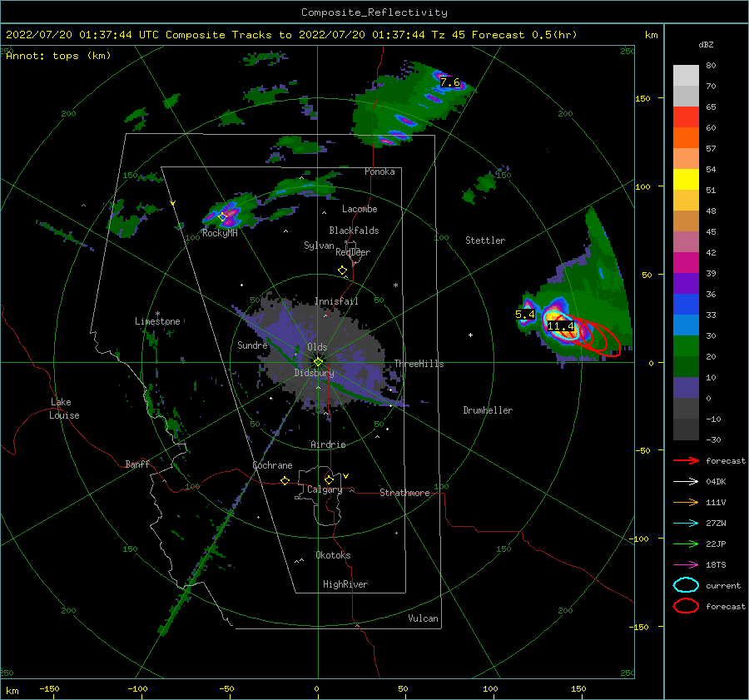Click the dBZ legend heading

706,44
